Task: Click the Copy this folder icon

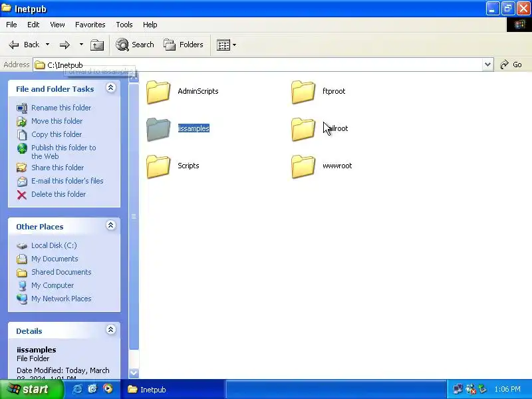Action: (x=22, y=135)
